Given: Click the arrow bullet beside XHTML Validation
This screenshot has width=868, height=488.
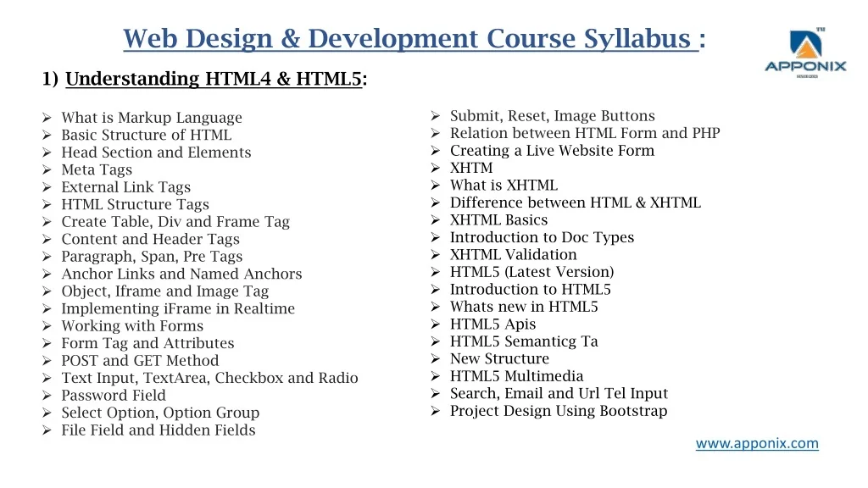Looking at the screenshot, I should coord(435,255).
